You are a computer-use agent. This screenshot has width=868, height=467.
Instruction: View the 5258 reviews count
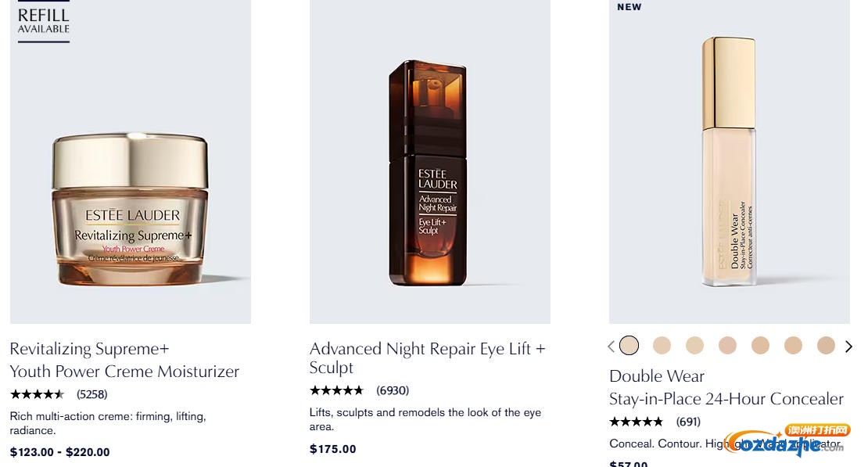[x=92, y=394]
